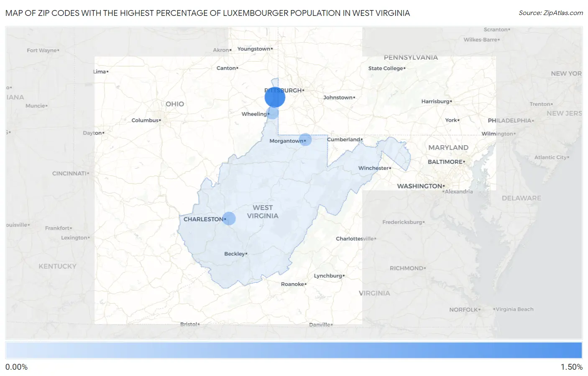
Task: Click the blue bubble beside Charleston
Action: tap(229, 218)
